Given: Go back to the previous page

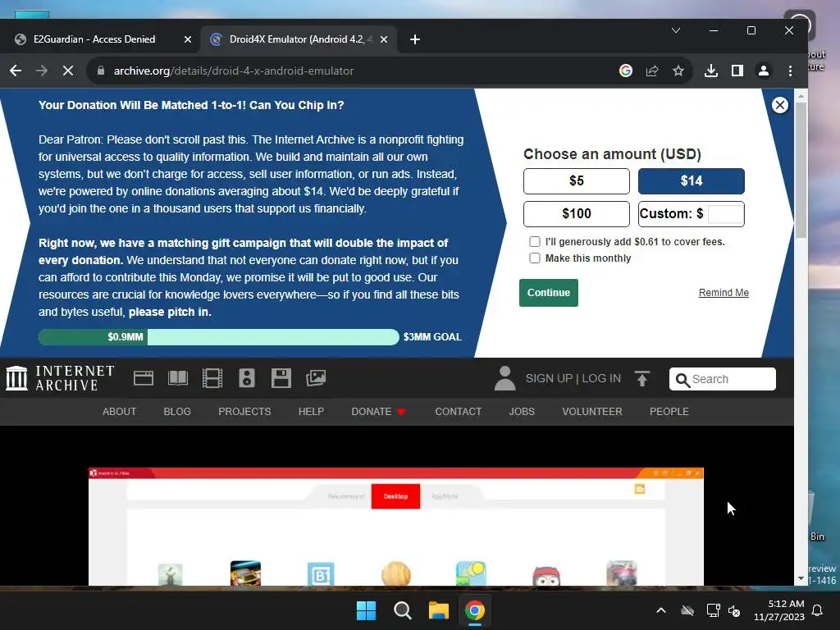Looking at the screenshot, I should tap(16, 71).
